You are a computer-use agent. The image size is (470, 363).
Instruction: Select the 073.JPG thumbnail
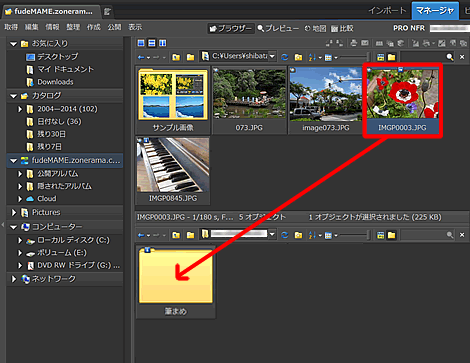point(249,100)
